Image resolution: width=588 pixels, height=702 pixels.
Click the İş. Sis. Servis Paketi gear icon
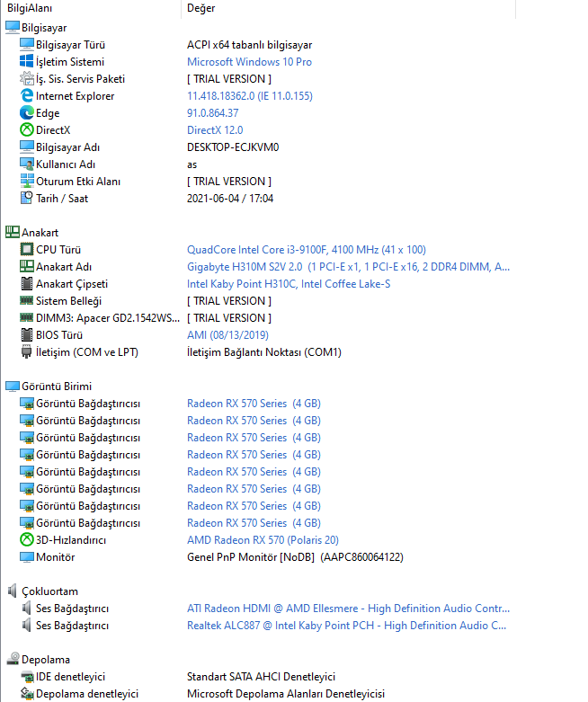coord(27,78)
